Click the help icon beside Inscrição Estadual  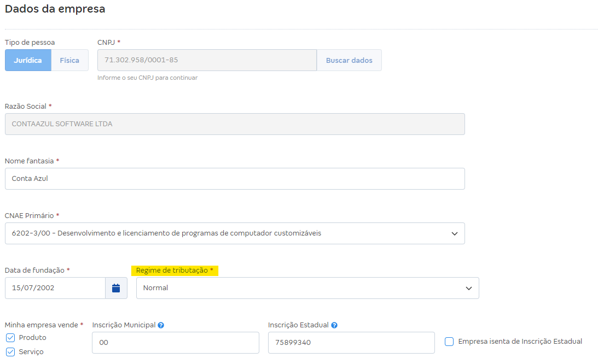(334, 325)
